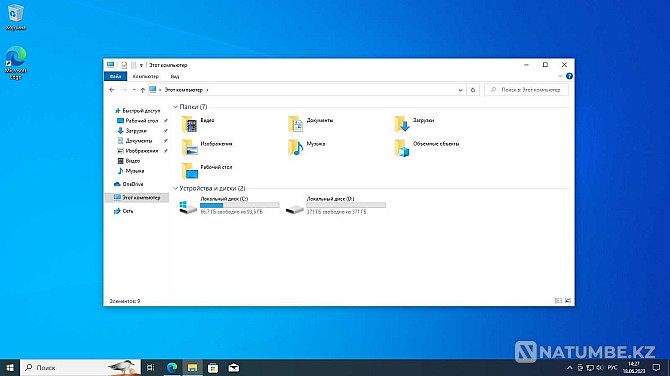Select Этот компьютер in the navigation pane
This screenshot has height=376, width=670.
137,198
